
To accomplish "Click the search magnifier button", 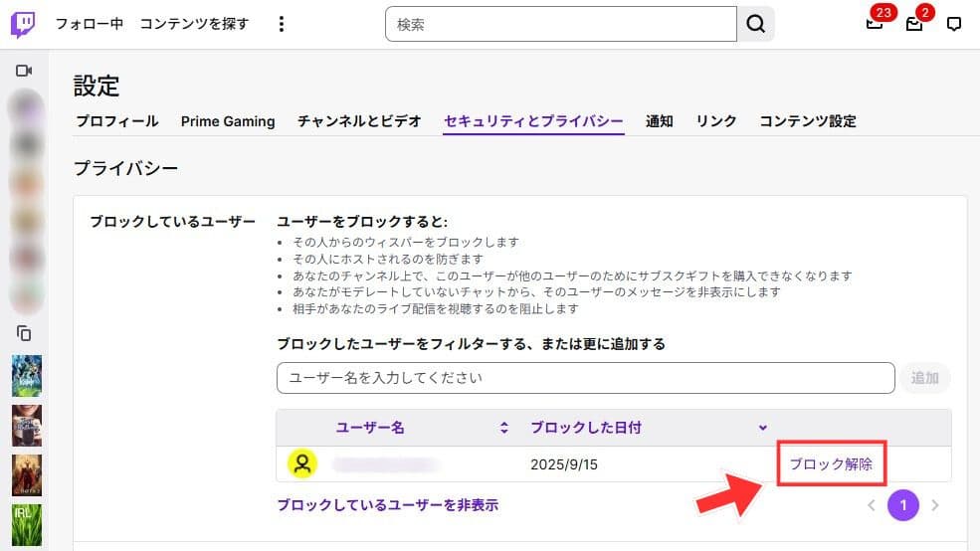I will coord(755,24).
